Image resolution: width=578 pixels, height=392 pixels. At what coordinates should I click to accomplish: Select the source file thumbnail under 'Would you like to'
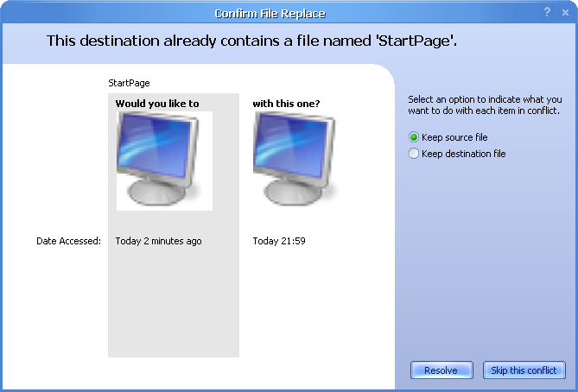coord(164,161)
